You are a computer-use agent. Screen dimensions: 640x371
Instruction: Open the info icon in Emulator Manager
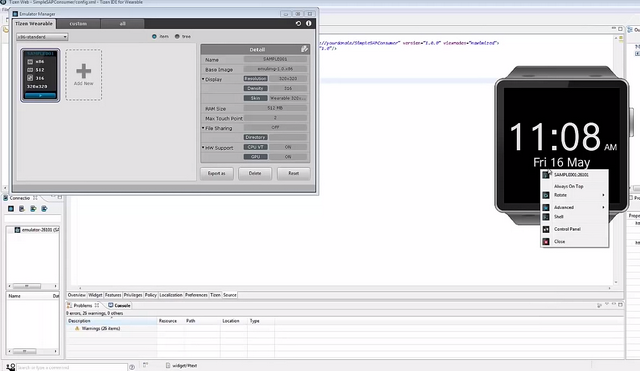point(309,24)
